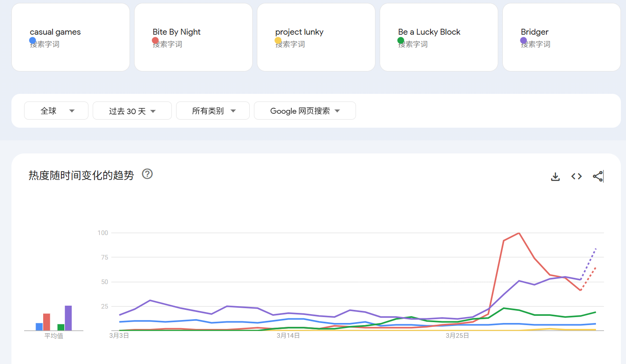Click purple dot on Bridger card

[524, 41]
